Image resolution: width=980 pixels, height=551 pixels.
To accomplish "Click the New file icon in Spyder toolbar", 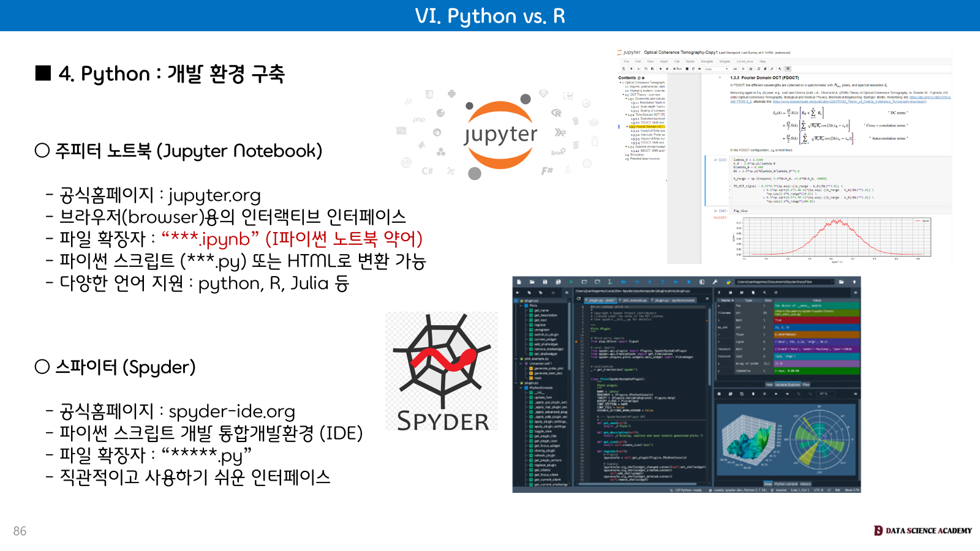I will coord(519,282).
